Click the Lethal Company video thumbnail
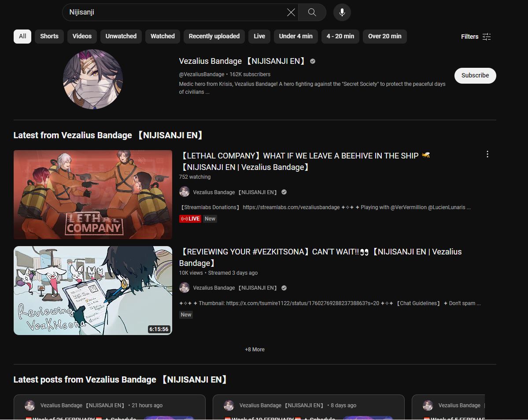The image size is (528, 420). click(x=93, y=195)
